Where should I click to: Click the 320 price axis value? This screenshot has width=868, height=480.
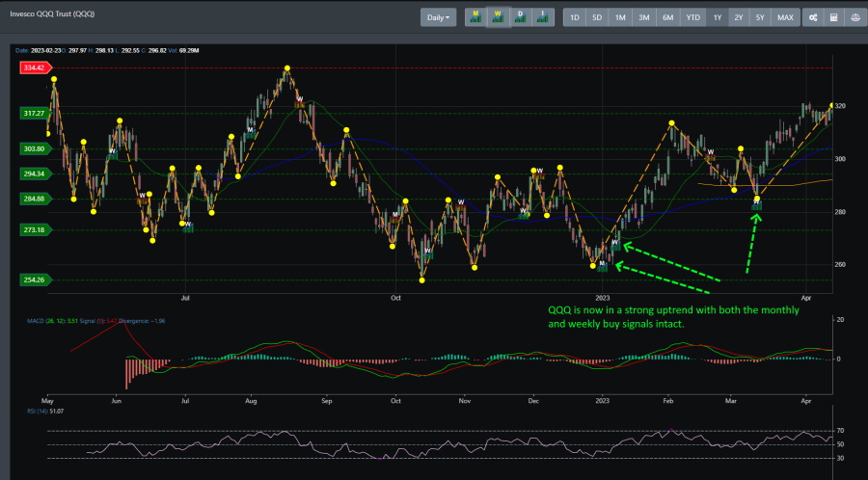[840, 106]
